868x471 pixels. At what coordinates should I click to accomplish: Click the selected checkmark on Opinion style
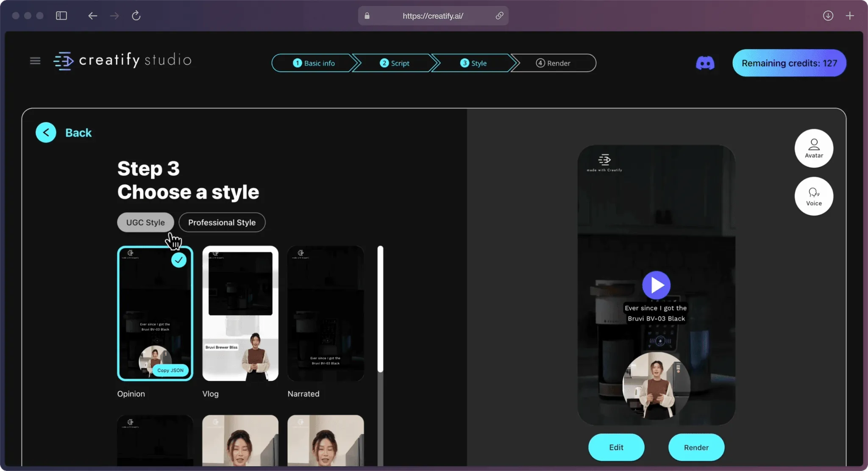(179, 260)
